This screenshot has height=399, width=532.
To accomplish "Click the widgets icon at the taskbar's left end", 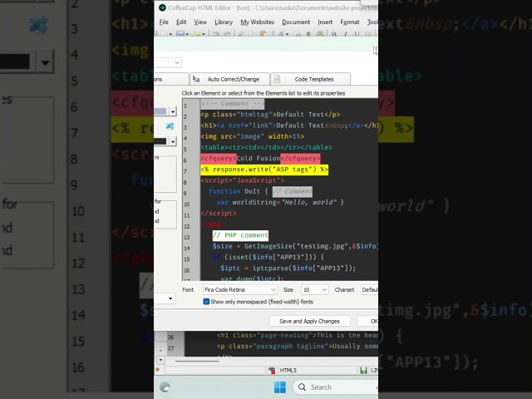I will pos(165,387).
